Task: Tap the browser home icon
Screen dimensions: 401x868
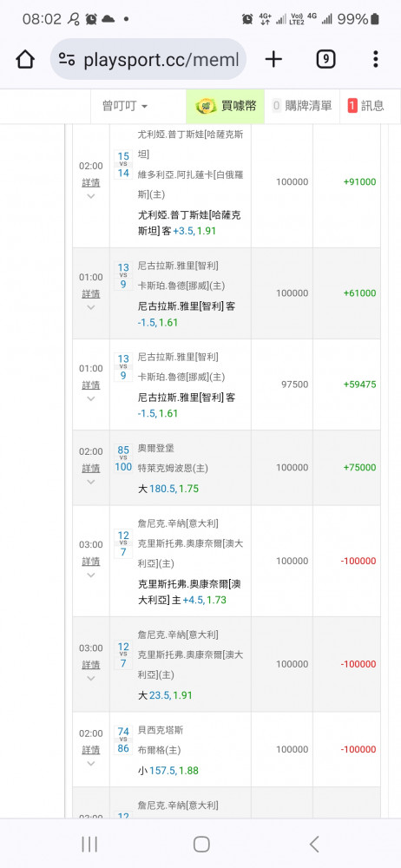Action: coord(25,59)
